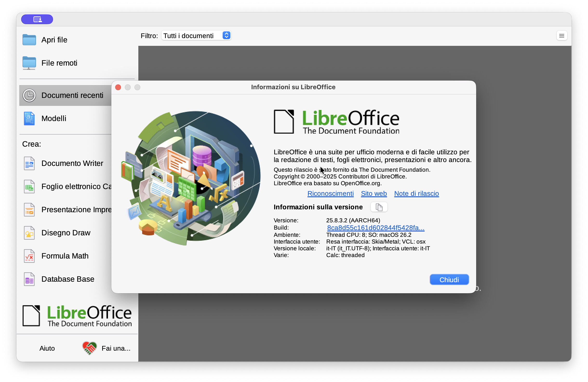Create a new Database Base

tap(68, 280)
